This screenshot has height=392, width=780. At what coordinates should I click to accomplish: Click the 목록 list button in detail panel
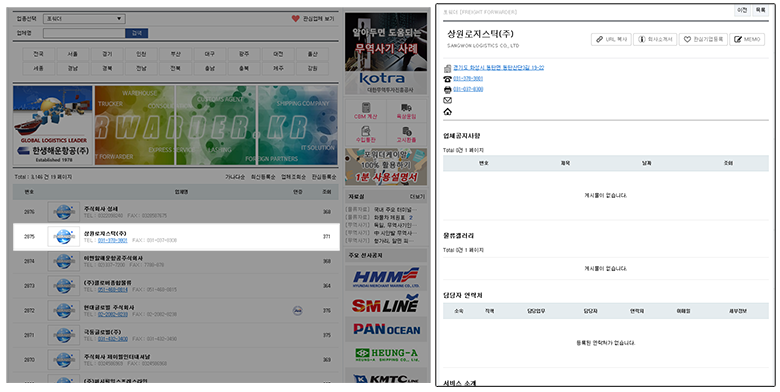pyautogui.click(x=760, y=10)
